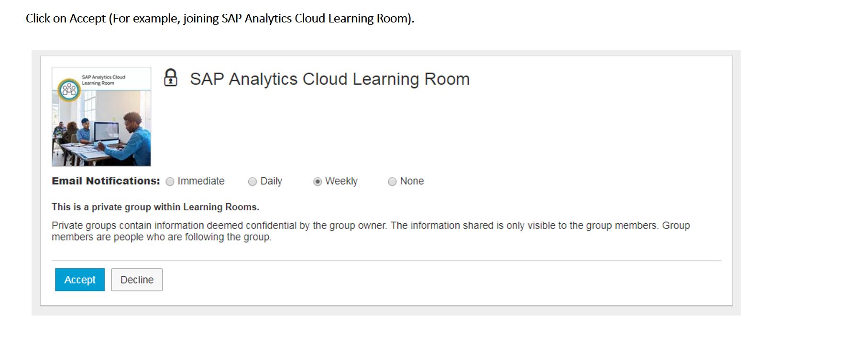The image size is (868, 360).
Task: Decline the Learning Room invitation
Action: click(x=137, y=280)
